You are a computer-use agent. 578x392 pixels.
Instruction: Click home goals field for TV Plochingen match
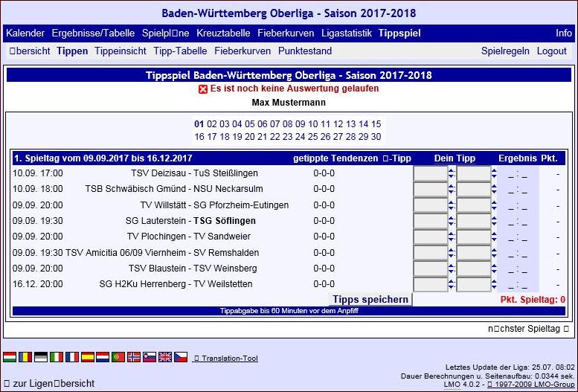tap(430, 237)
